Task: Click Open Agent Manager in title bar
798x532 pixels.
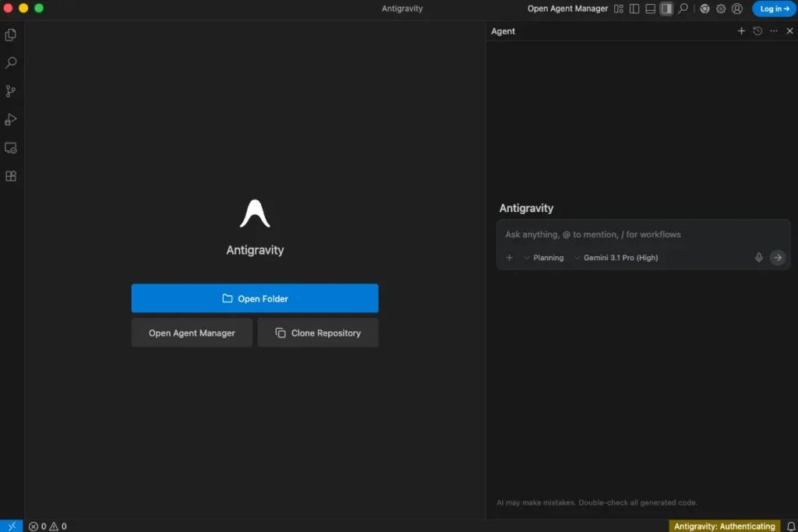Action: pyautogui.click(x=567, y=9)
